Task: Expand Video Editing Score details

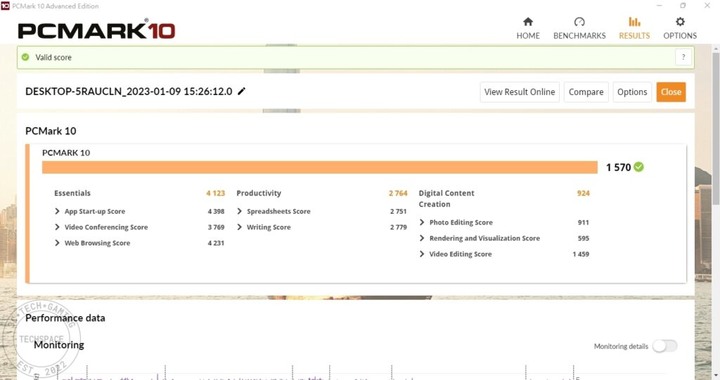Action: tap(422, 254)
